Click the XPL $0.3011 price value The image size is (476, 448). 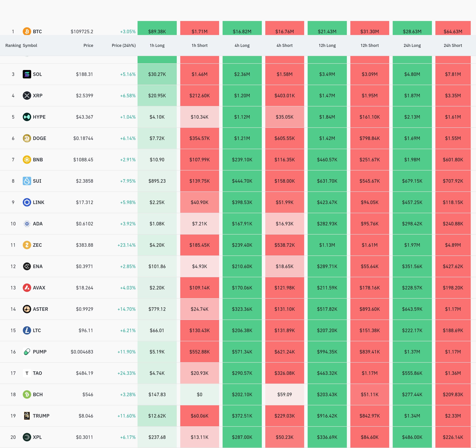pos(84,437)
